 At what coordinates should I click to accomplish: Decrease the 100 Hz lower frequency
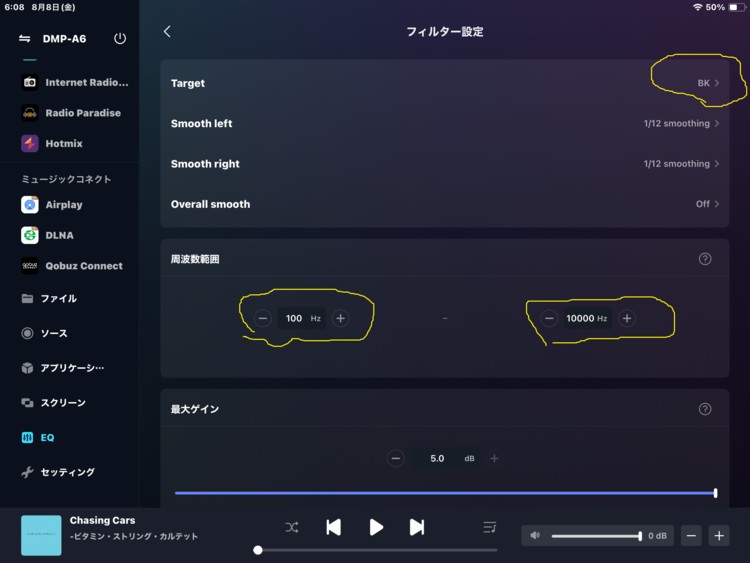(263, 318)
